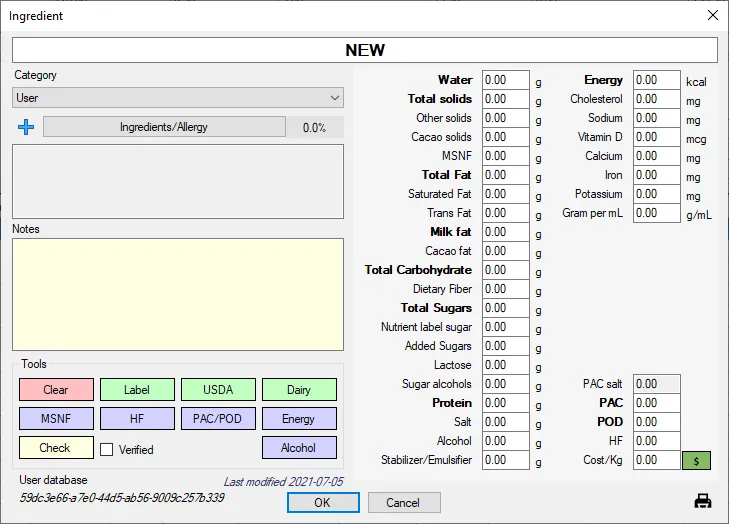729x524 pixels.
Task: Click the Cost/Kg value field
Action: (656, 460)
